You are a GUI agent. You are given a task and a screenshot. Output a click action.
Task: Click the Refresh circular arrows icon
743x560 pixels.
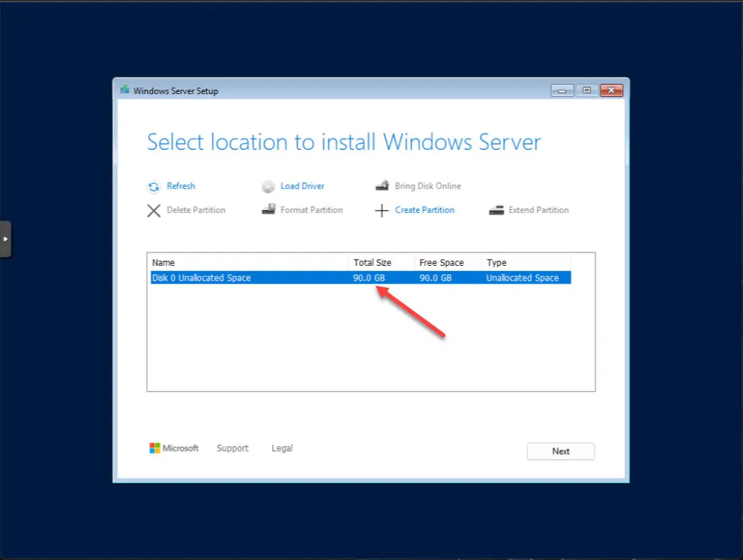coord(153,187)
